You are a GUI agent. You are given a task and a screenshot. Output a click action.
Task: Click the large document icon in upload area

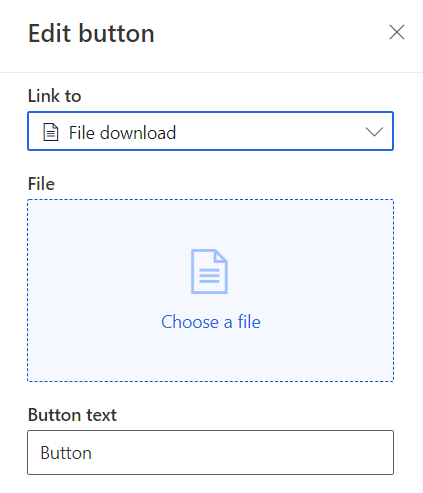click(209, 271)
